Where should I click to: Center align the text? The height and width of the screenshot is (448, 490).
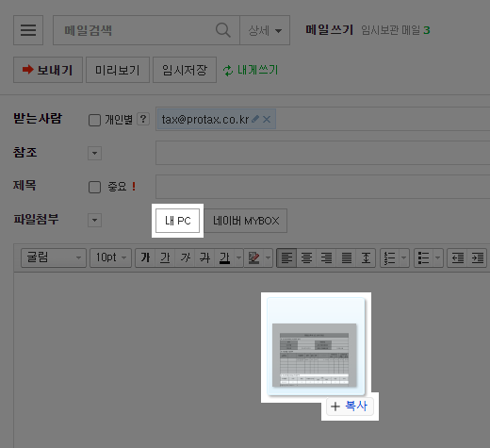tap(306, 257)
